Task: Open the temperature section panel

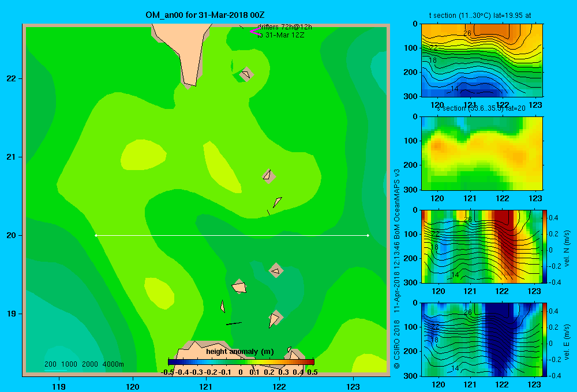Action: point(482,61)
